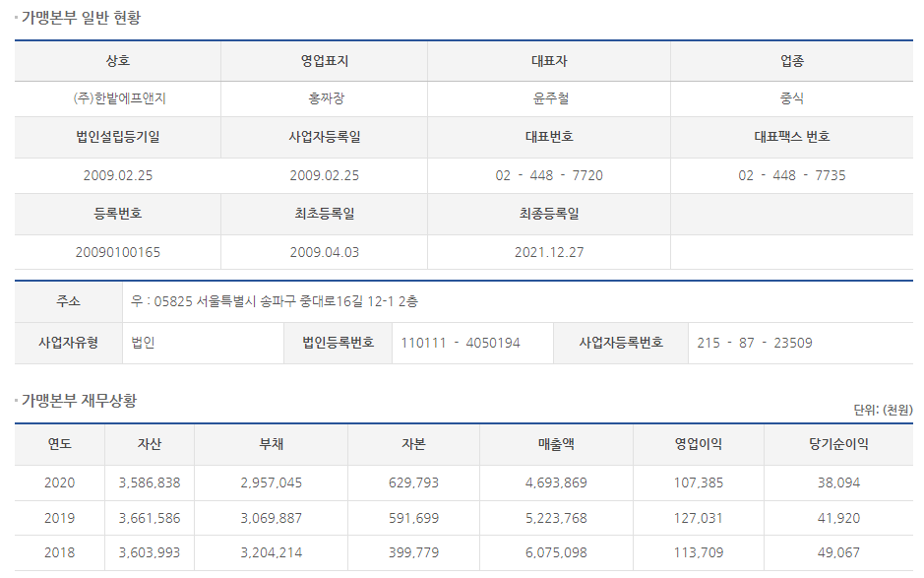Select corporate number 110111 - 4050194
Image resolution: width=924 pixels, height=578 pixels.
coord(461,343)
